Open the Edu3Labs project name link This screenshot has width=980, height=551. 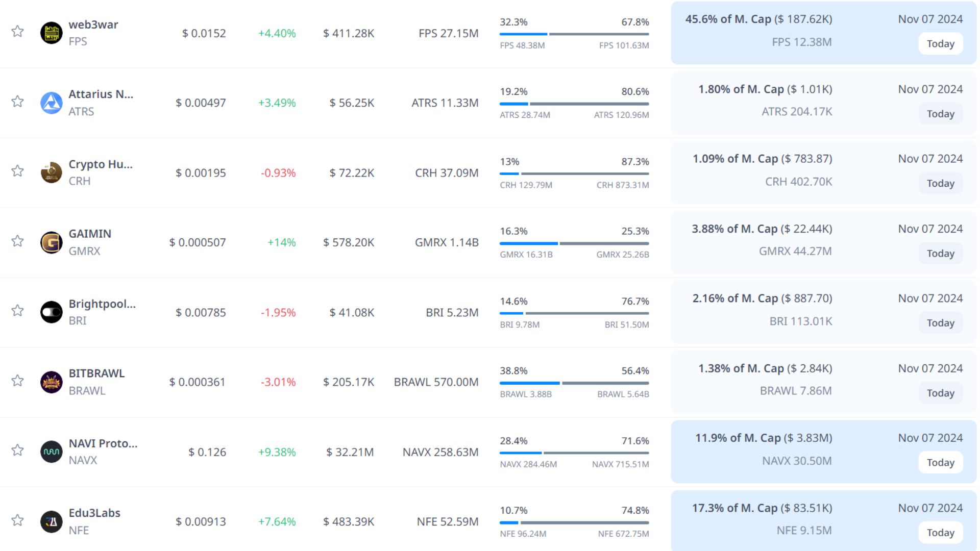(x=94, y=513)
